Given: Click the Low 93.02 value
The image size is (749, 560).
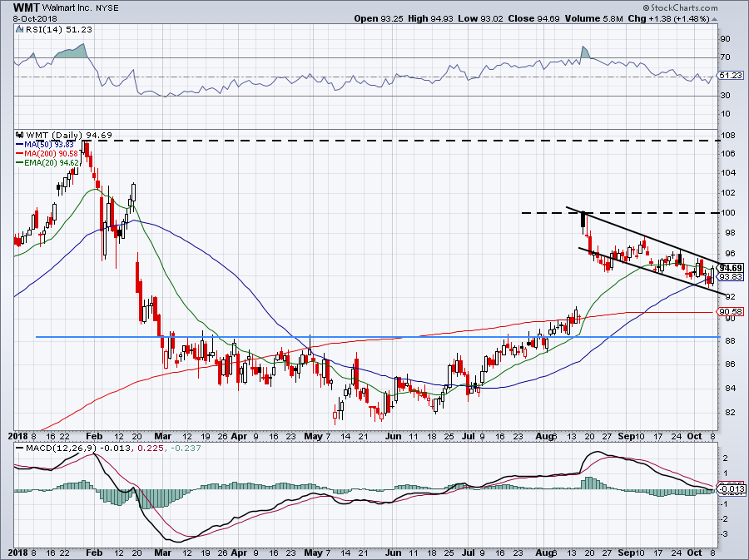Looking at the screenshot, I should (480, 18).
